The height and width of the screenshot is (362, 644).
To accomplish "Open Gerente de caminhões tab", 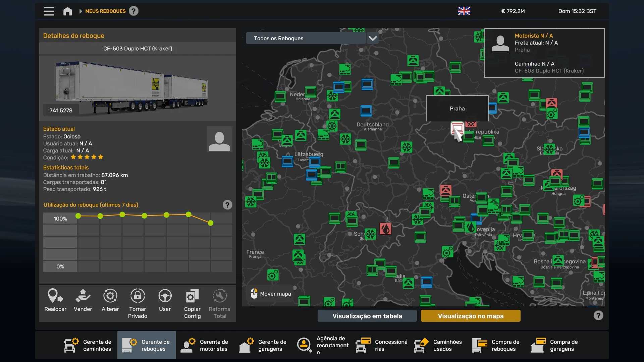I will pyautogui.click(x=88, y=345).
